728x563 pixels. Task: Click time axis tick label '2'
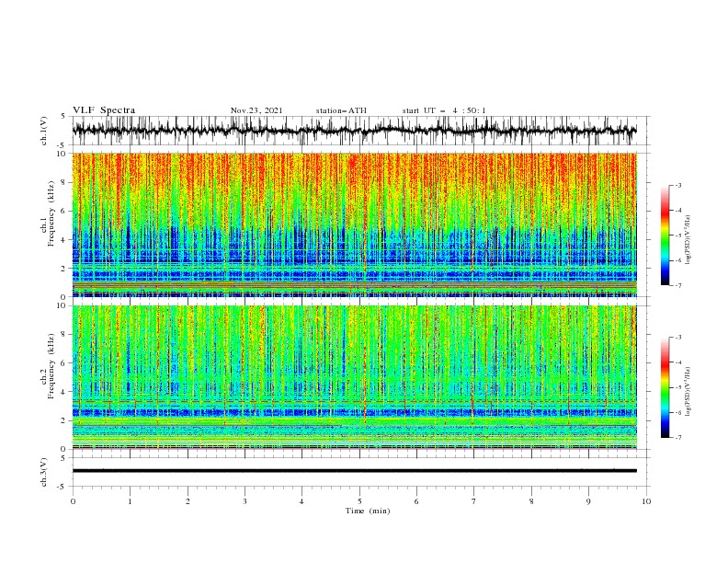[188, 501]
